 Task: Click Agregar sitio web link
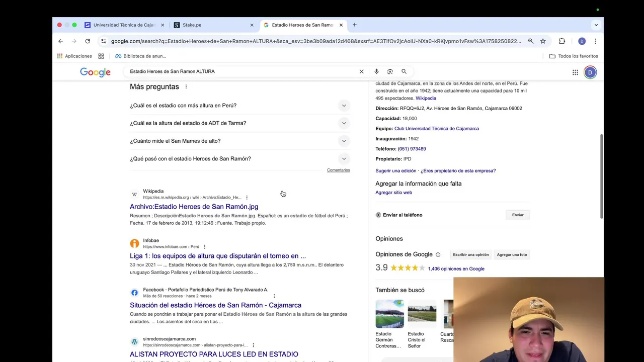[393, 193]
